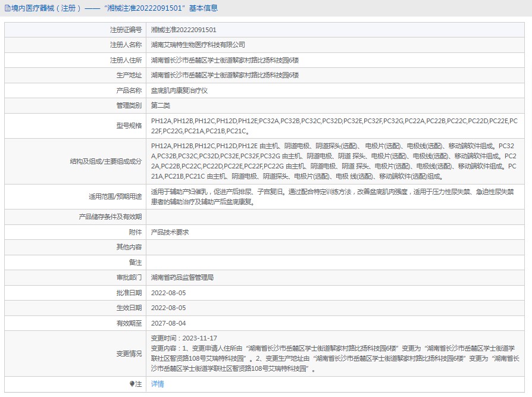532x397 pixels.
Task: Click management category value 第二类
Action: [161, 105]
